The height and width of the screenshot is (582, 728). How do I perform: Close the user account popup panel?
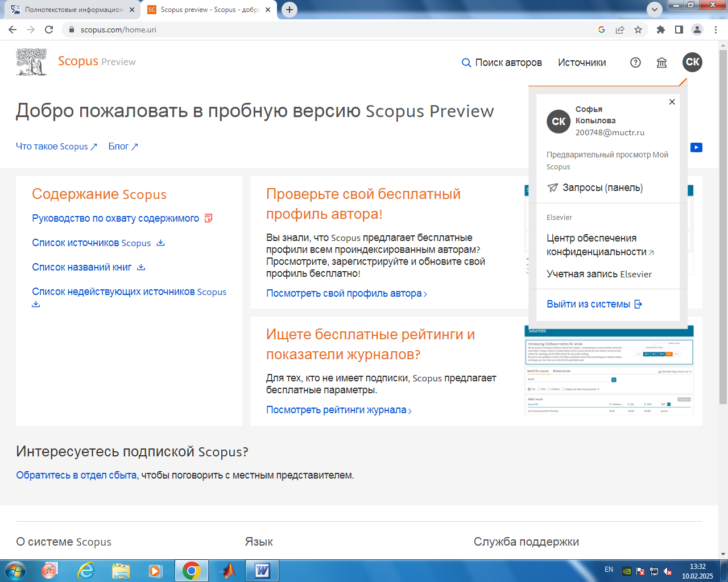click(672, 102)
